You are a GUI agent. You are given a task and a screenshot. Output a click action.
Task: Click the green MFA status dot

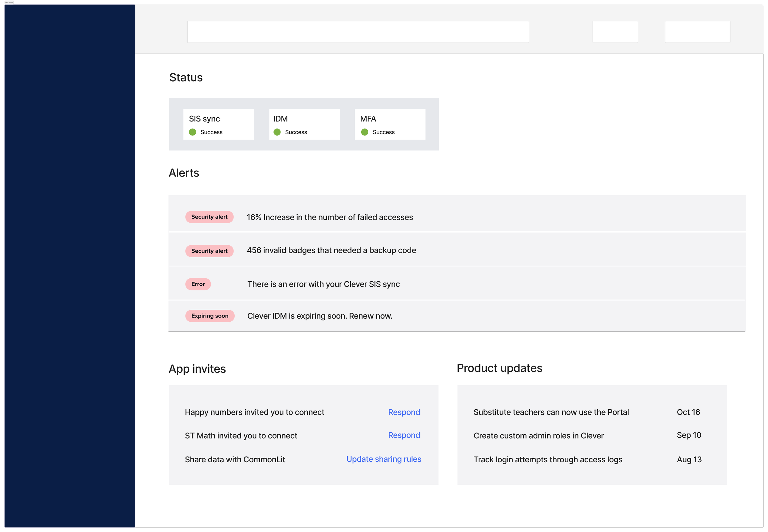coord(364,132)
